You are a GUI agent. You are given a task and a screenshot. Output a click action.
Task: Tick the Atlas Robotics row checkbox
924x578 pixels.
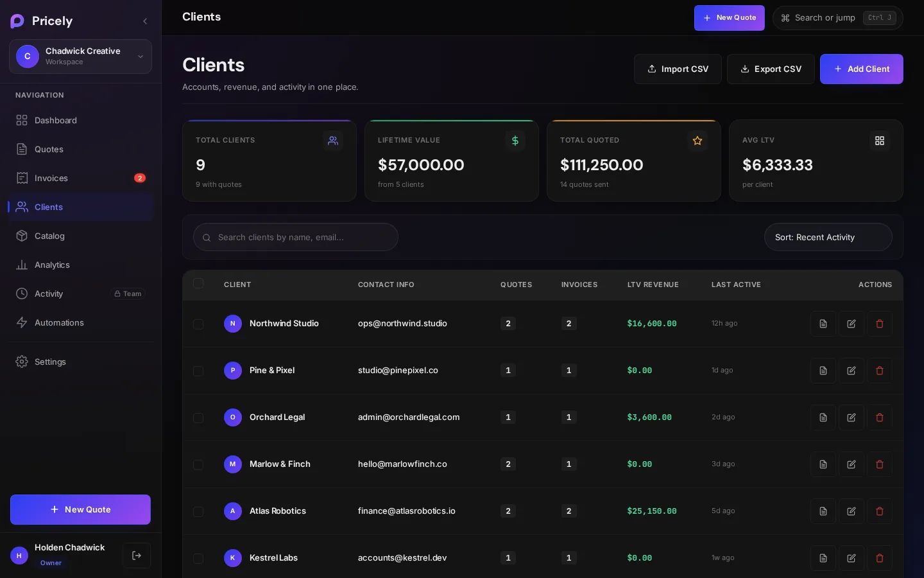coord(198,512)
